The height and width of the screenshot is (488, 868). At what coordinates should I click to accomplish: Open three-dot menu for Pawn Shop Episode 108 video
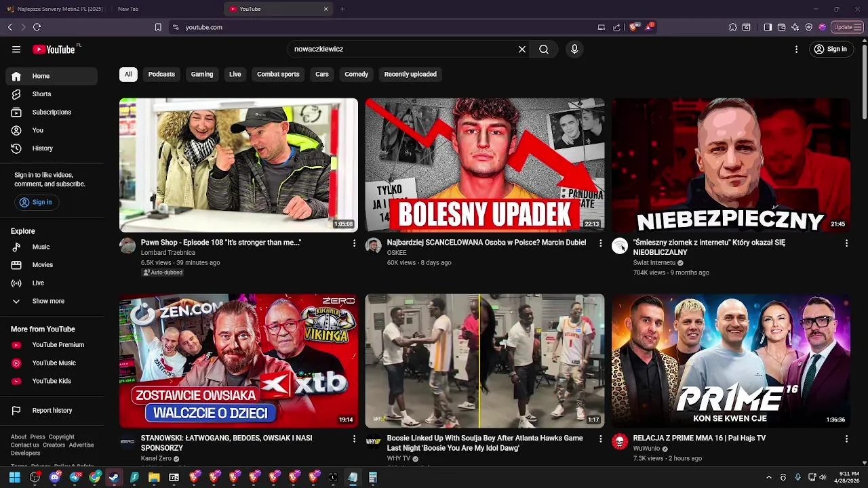click(x=354, y=243)
